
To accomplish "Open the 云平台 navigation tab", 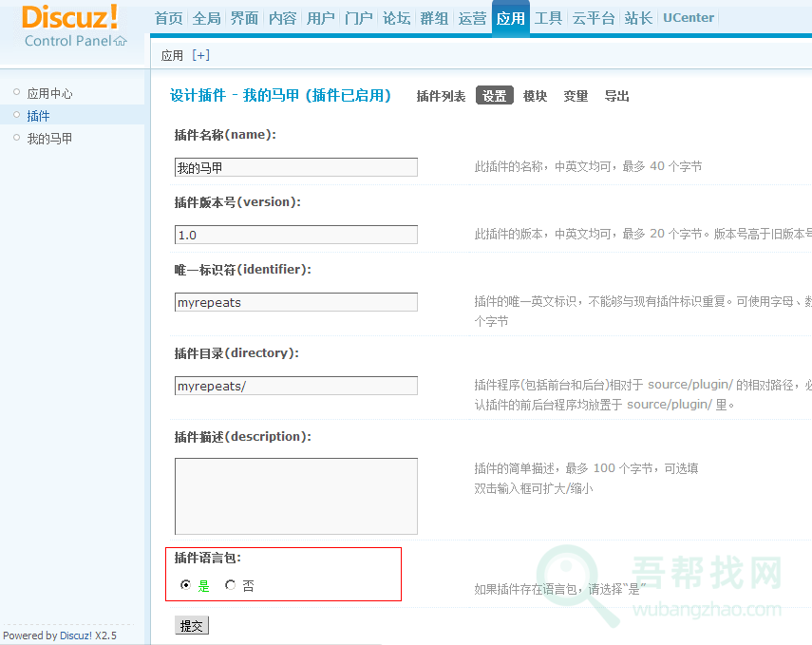I will [594, 18].
